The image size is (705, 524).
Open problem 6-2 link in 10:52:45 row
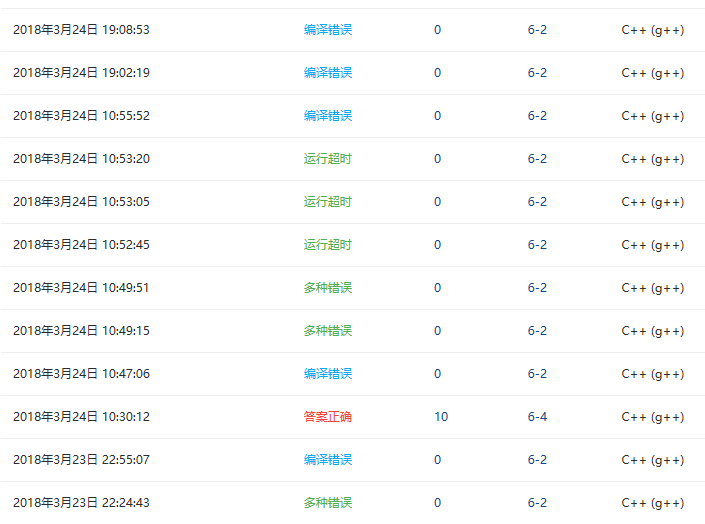pos(537,245)
